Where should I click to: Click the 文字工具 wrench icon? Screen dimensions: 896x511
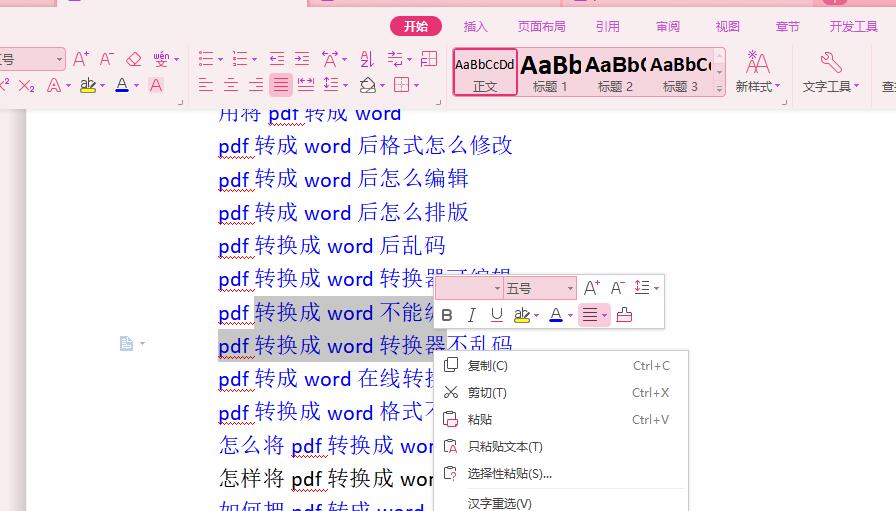(831, 62)
